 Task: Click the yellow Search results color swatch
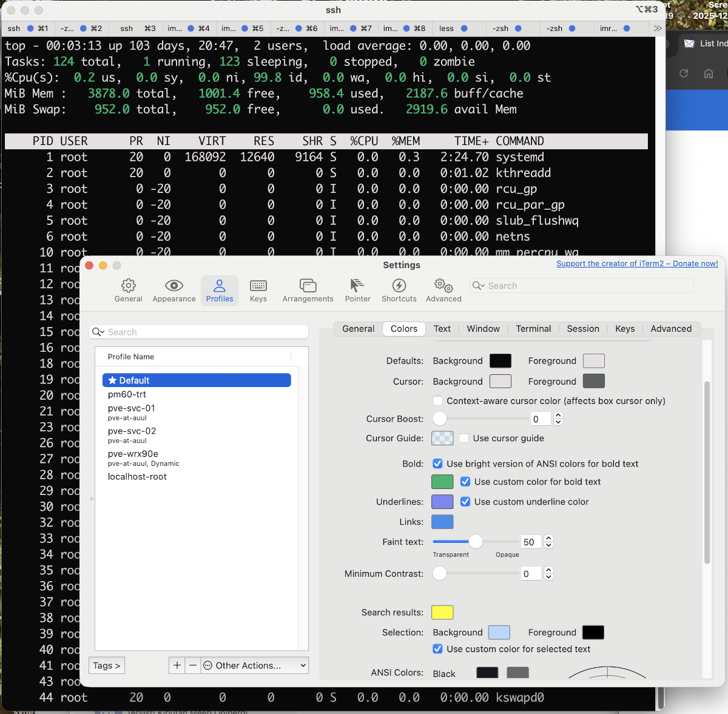(x=442, y=613)
